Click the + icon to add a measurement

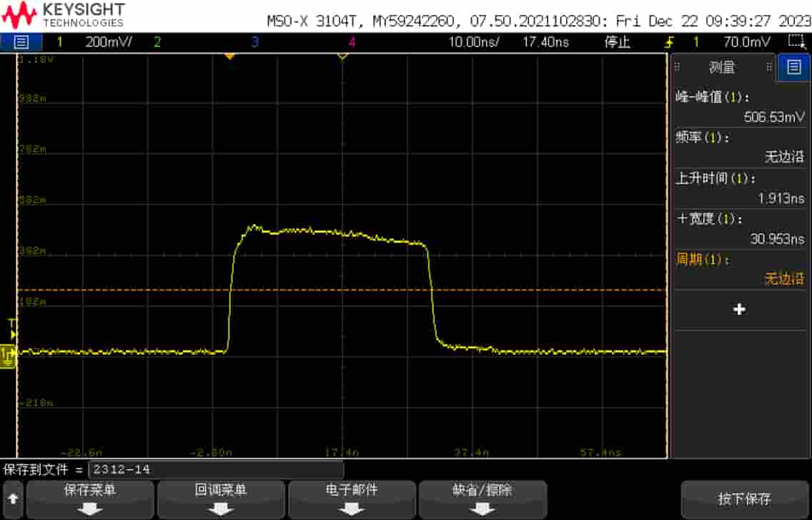(x=740, y=309)
